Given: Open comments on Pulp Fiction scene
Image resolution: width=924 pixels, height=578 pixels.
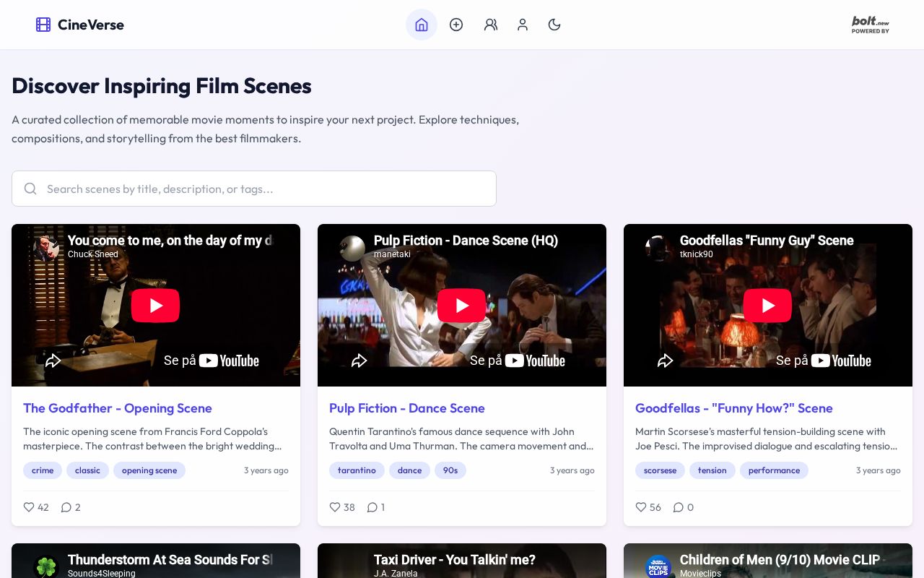Looking at the screenshot, I should click(x=376, y=507).
